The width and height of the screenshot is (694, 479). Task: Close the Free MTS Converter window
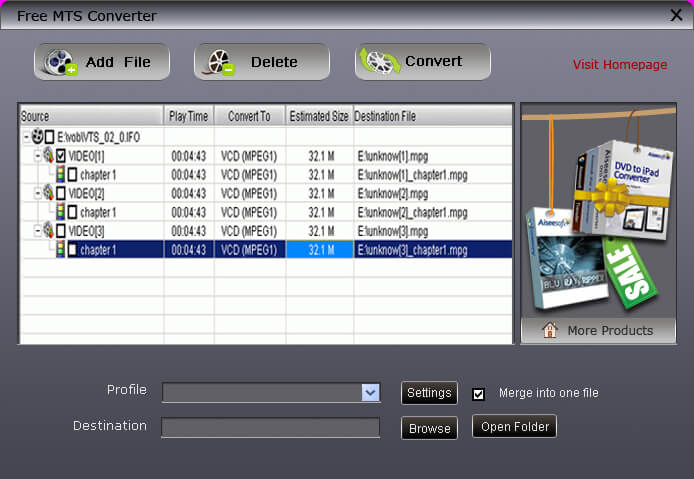676,15
